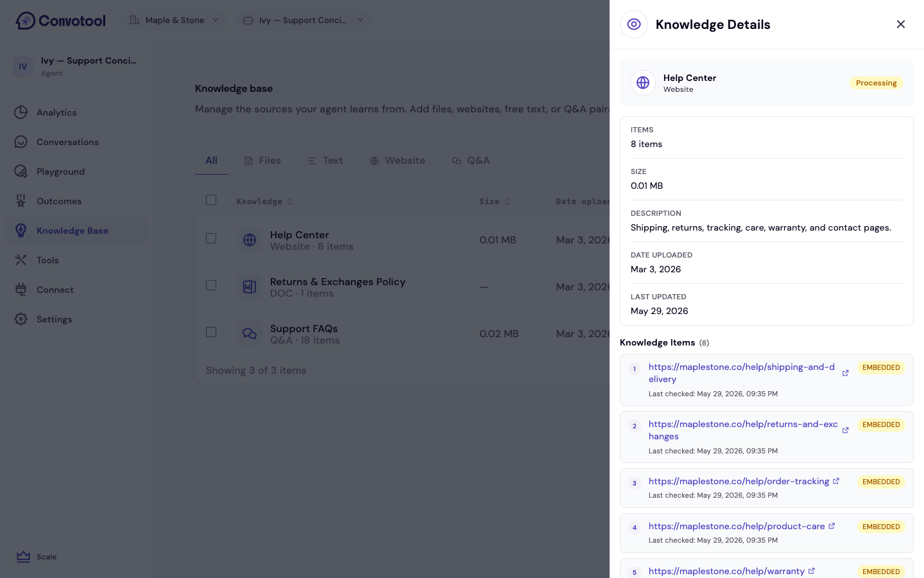Screen dimensions: 924x578
Task: Open product-care external link icon
Action: pyautogui.click(x=832, y=526)
